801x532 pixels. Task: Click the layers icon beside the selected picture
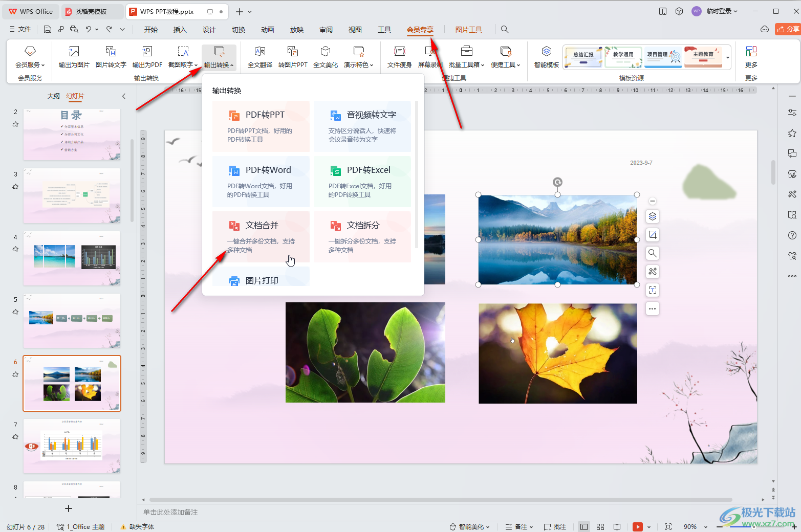(653, 216)
